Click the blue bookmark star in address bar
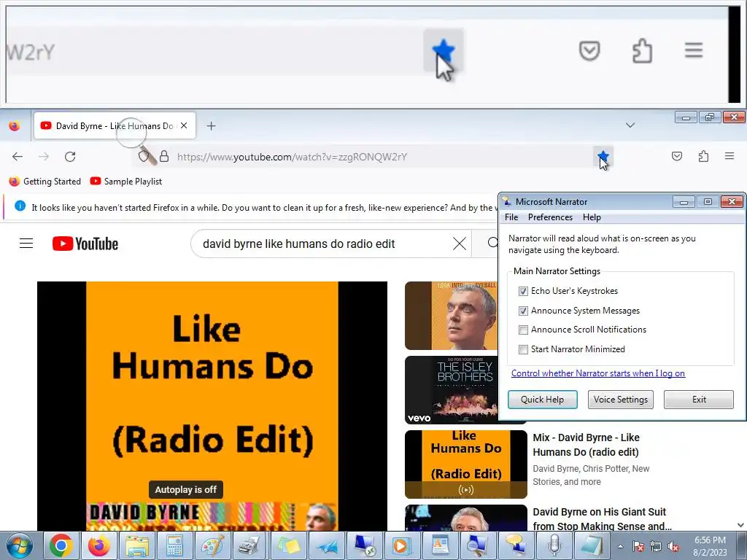The width and height of the screenshot is (747, 560). coord(603,156)
